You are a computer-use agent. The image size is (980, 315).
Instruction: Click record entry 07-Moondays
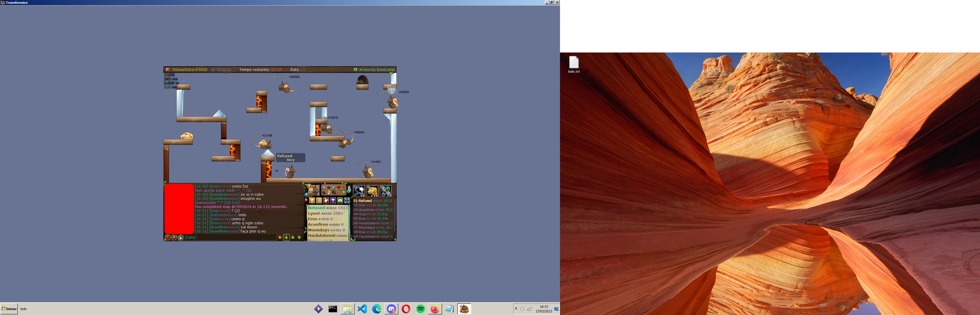(x=373, y=228)
